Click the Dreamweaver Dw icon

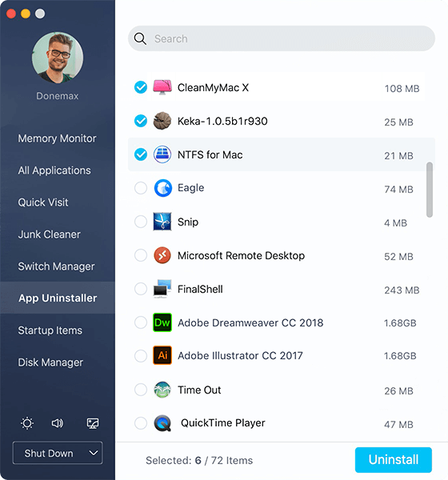click(x=162, y=322)
